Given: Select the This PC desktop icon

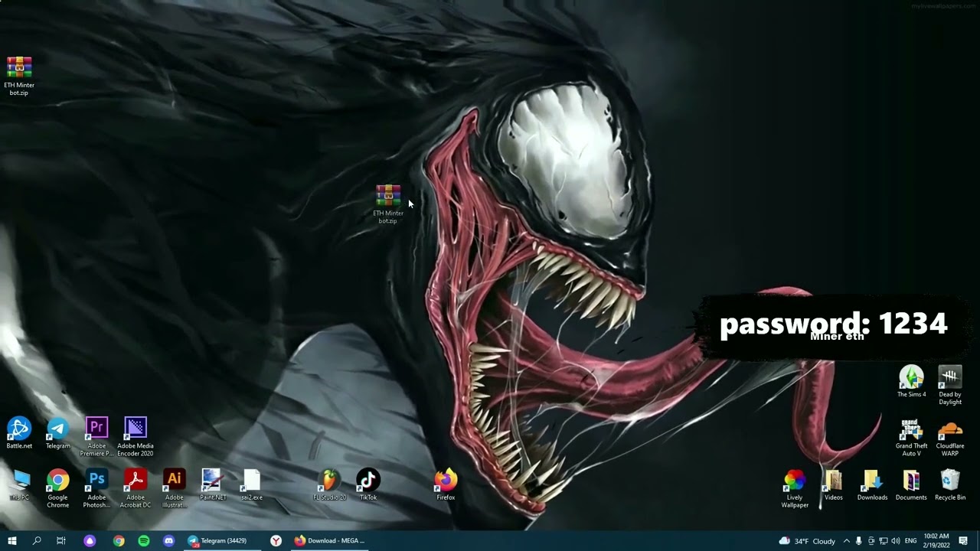Looking at the screenshot, I should (x=19, y=485).
